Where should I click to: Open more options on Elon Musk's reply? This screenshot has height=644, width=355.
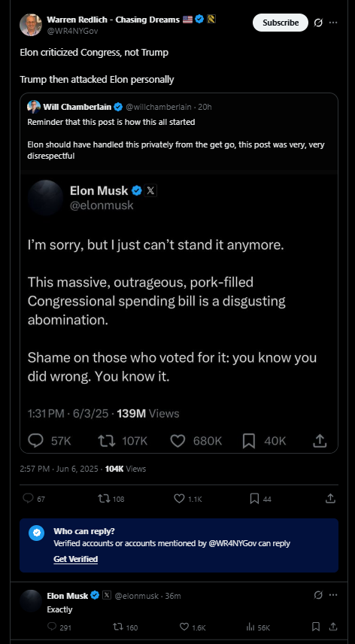(x=333, y=594)
